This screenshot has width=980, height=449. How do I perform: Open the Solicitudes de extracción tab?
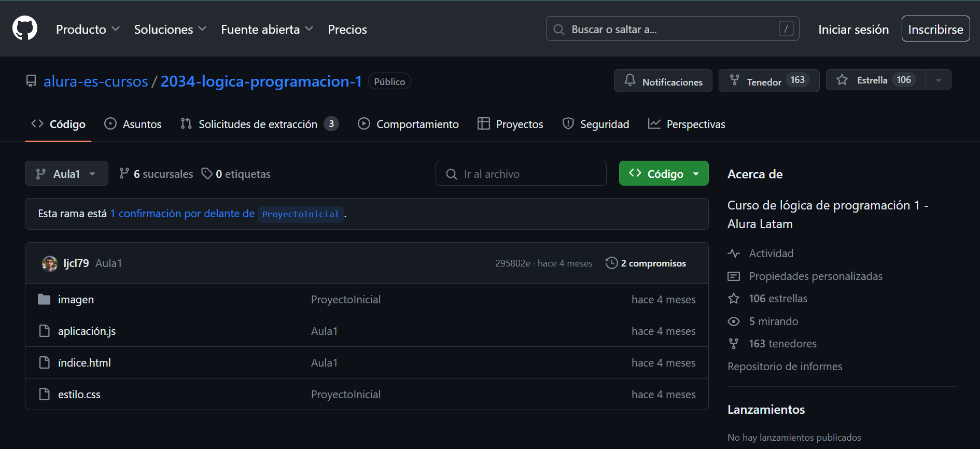point(259,124)
